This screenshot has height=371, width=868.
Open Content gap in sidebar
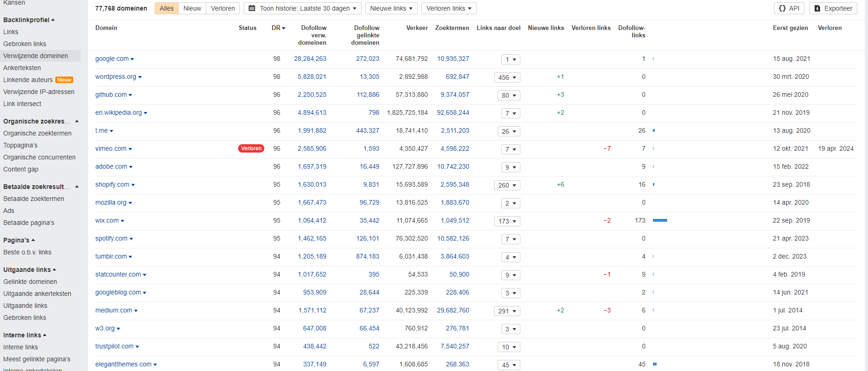pyautogui.click(x=21, y=169)
